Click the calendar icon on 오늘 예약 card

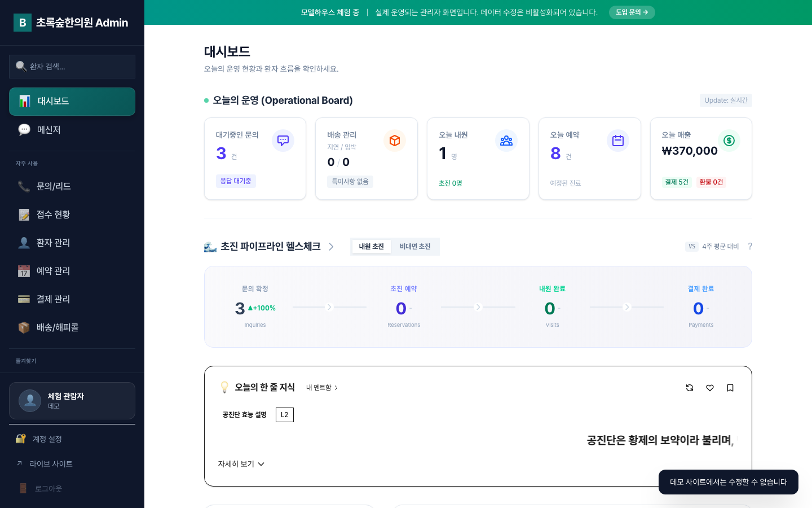(618, 141)
